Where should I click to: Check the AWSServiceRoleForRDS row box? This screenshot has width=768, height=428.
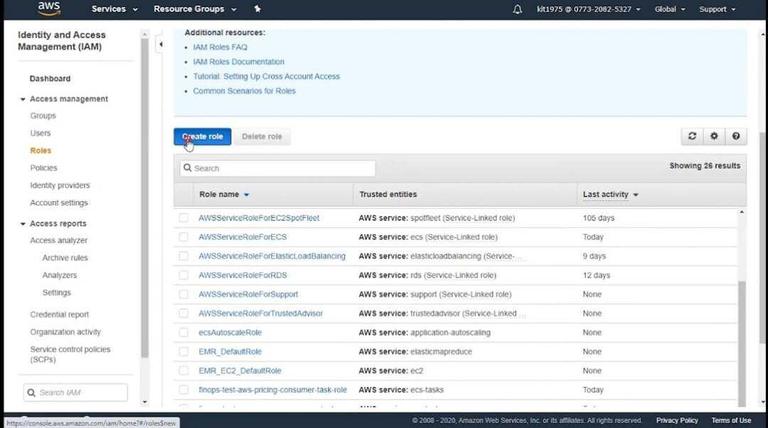pyautogui.click(x=183, y=275)
